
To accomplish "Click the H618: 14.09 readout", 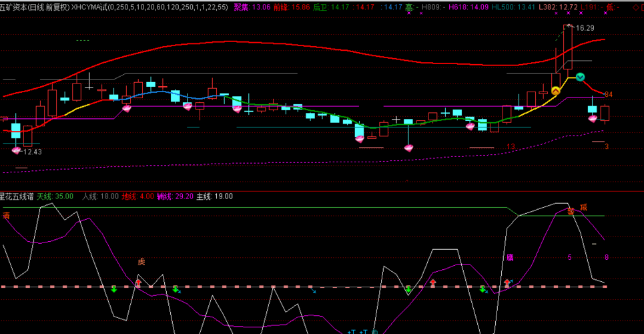I will pyautogui.click(x=468, y=7).
